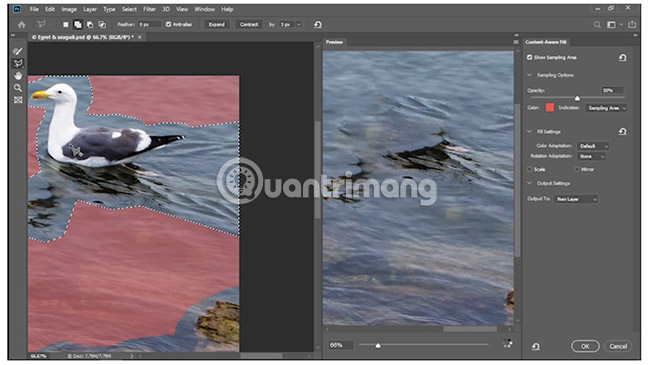Click the preview loading spinner icon
Viewport: 650px width, 365px height.
click(x=508, y=343)
